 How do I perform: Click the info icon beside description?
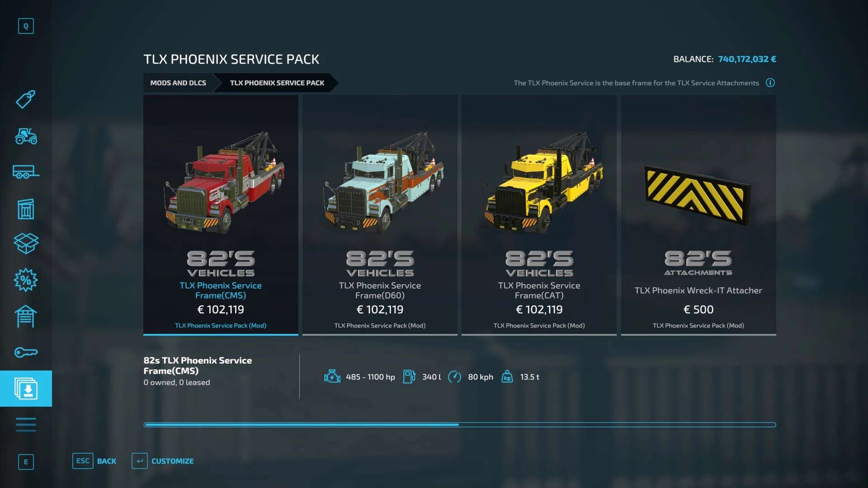[x=770, y=83]
